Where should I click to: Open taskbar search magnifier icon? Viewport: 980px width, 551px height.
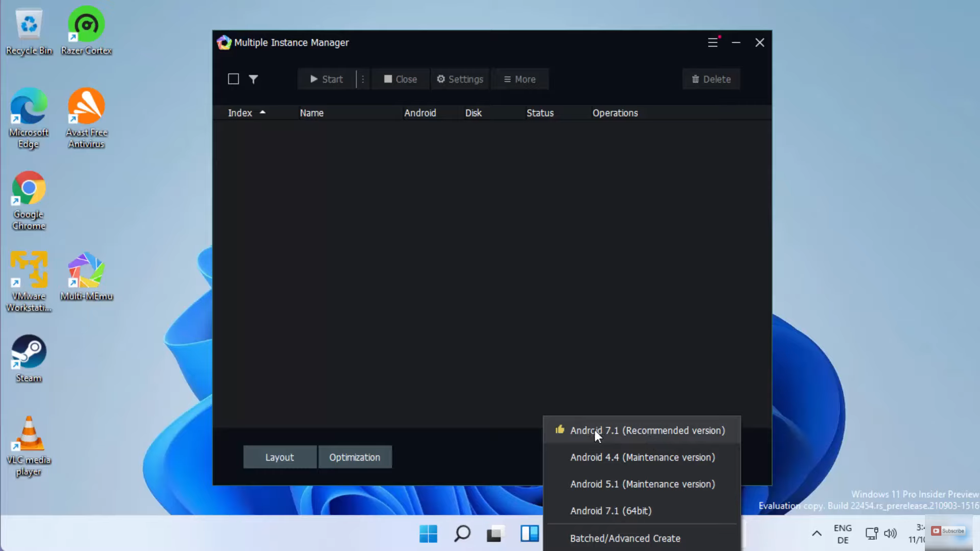coord(462,534)
